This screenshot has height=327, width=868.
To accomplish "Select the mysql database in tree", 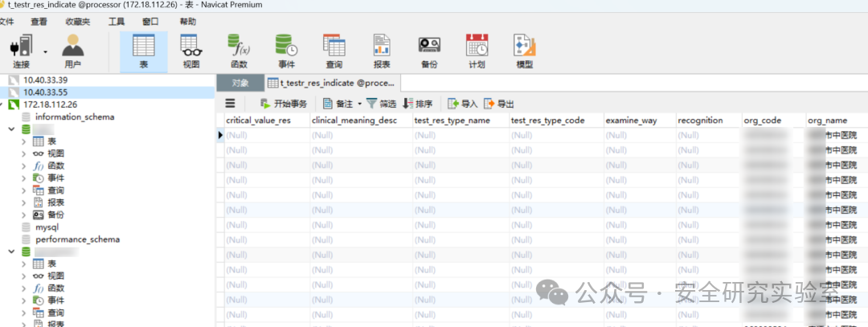I will 47,227.
